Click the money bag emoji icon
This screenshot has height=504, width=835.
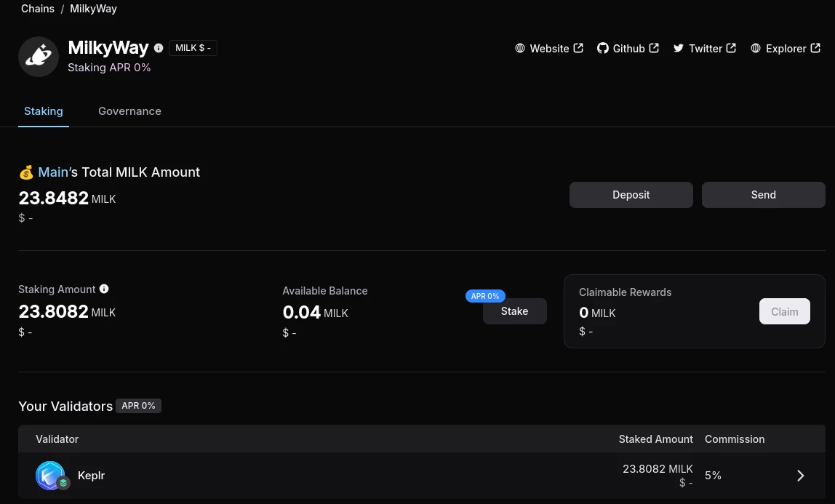[x=26, y=172]
